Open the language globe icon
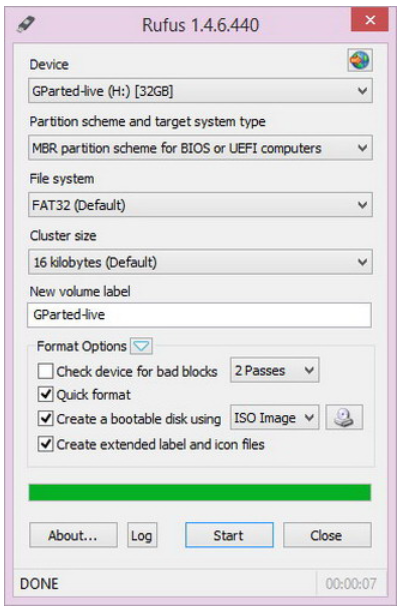Screen dimensions: 402x612 click(360, 60)
